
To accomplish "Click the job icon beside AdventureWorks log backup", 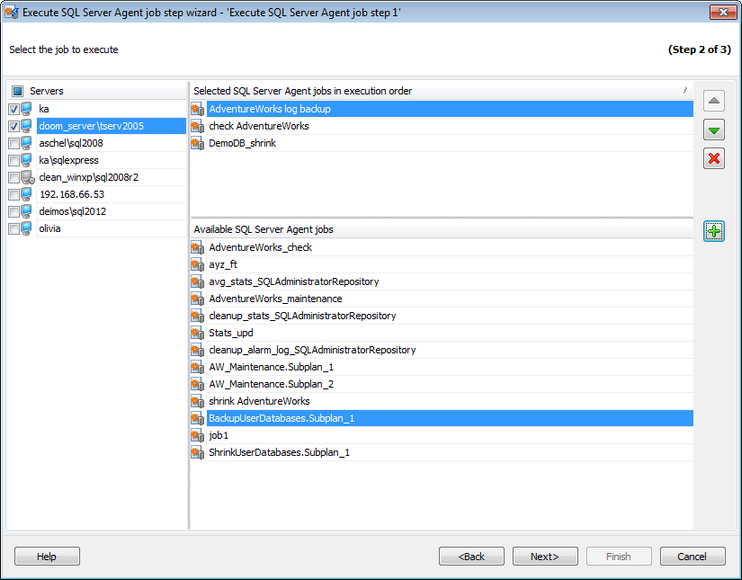I will (x=198, y=109).
